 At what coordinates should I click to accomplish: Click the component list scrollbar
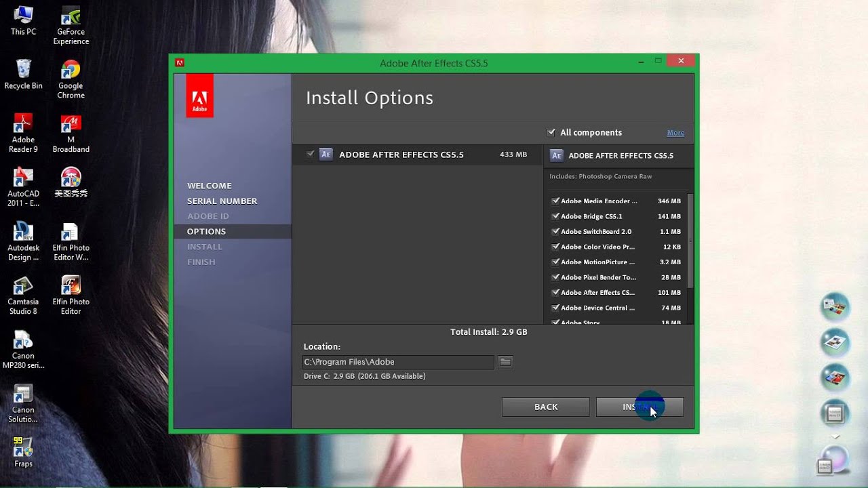coord(691,241)
